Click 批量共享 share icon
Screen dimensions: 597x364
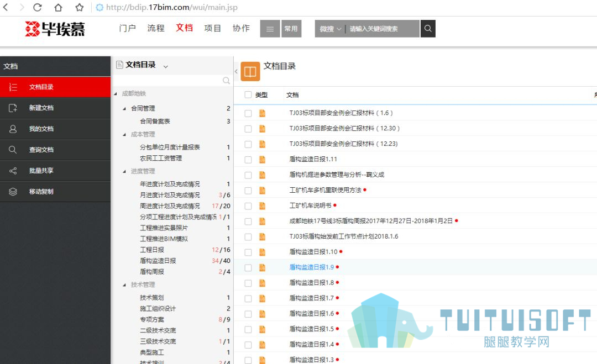tap(13, 171)
